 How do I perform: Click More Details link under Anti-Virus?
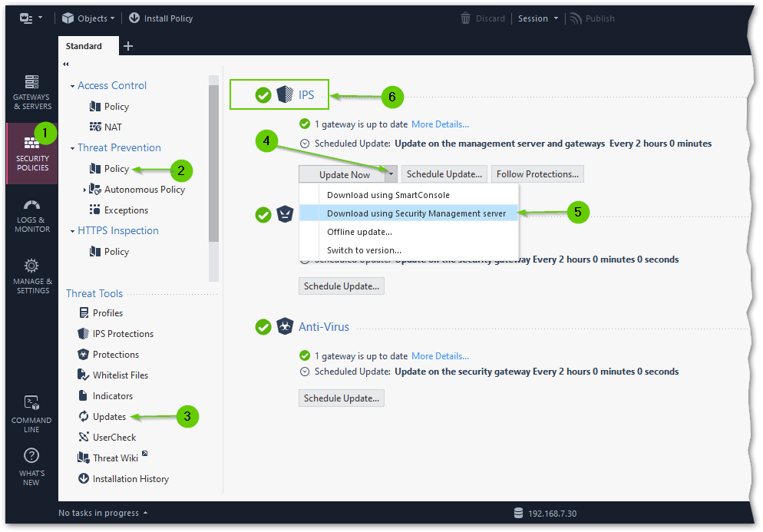tap(440, 355)
